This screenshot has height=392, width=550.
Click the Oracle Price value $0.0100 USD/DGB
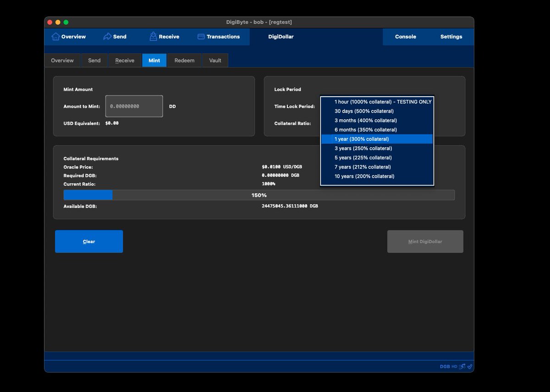click(x=282, y=167)
